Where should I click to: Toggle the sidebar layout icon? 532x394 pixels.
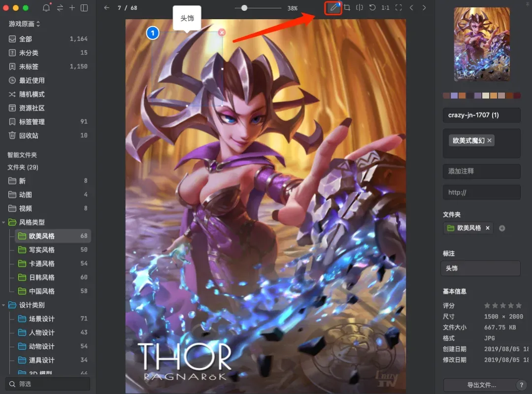[x=84, y=7]
